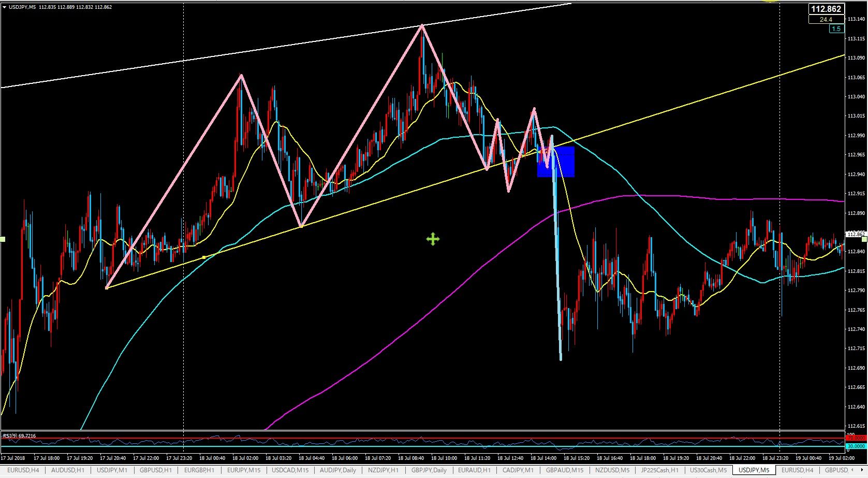
Task: Click the active USDJPY,M5 chart tab
Action: [x=754, y=470]
